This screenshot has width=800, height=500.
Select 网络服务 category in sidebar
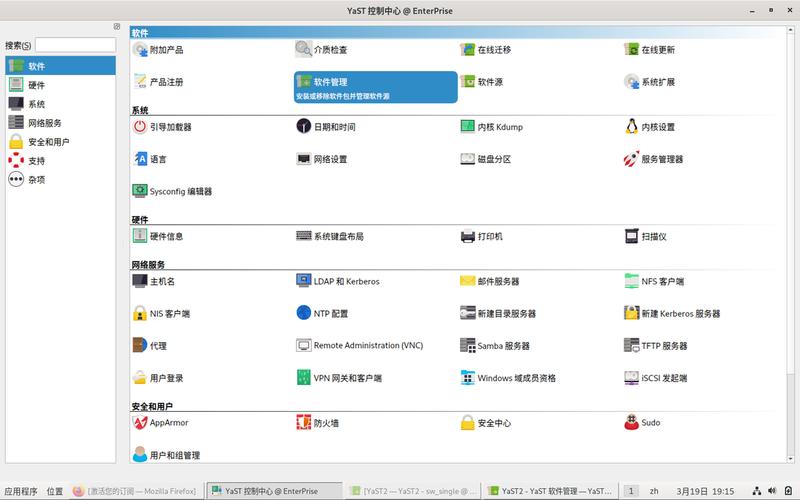[x=61, y=122]
